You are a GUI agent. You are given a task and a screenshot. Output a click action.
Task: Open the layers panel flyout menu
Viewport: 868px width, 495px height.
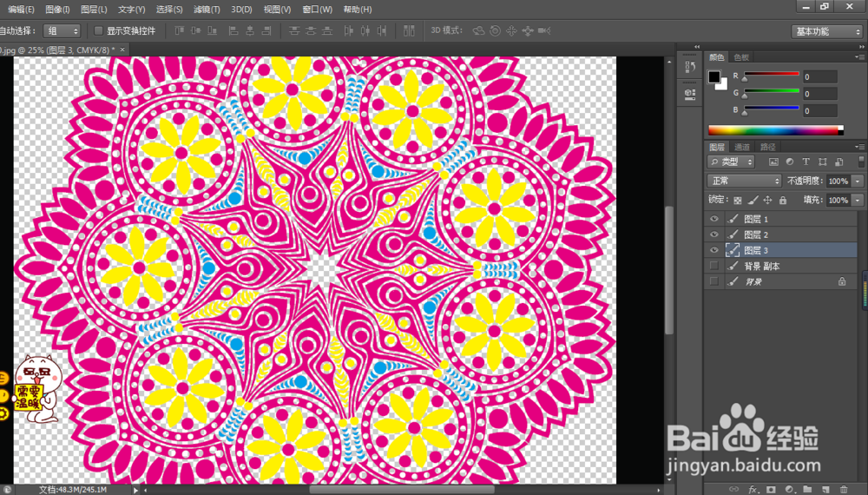point(859,147)
